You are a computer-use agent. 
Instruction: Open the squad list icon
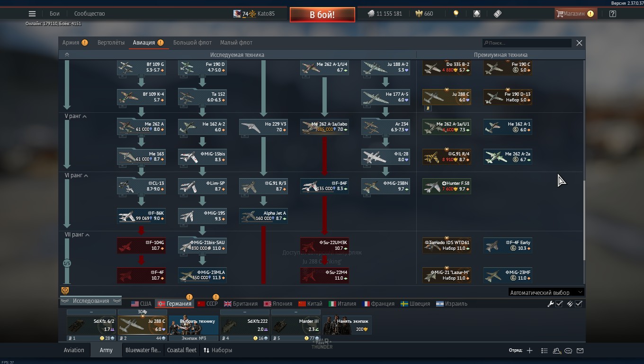click(545, 351)
